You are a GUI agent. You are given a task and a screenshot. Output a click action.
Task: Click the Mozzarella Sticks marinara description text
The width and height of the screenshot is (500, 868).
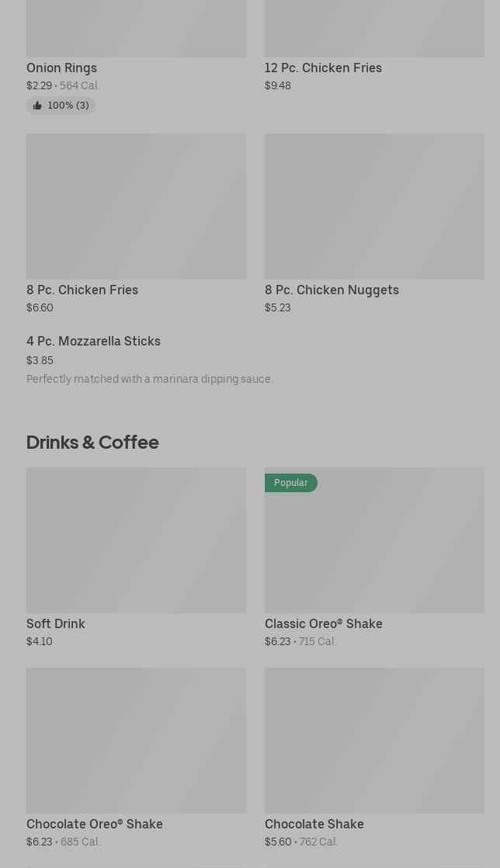coord(150,380)
